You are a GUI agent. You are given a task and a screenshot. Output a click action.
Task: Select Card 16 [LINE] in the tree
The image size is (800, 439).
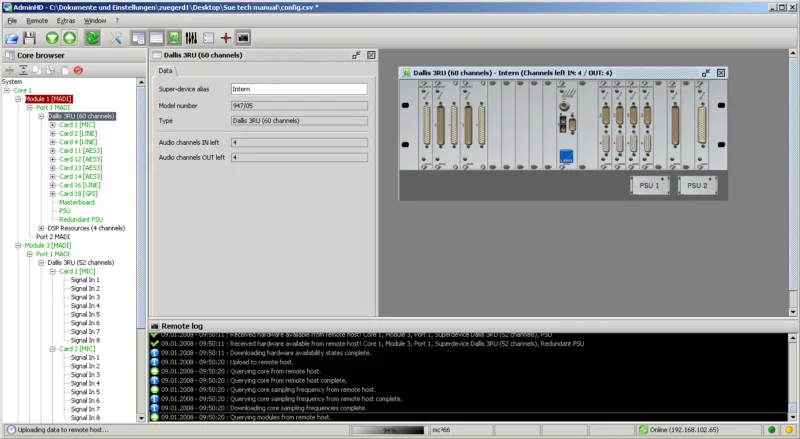[80, 185]
